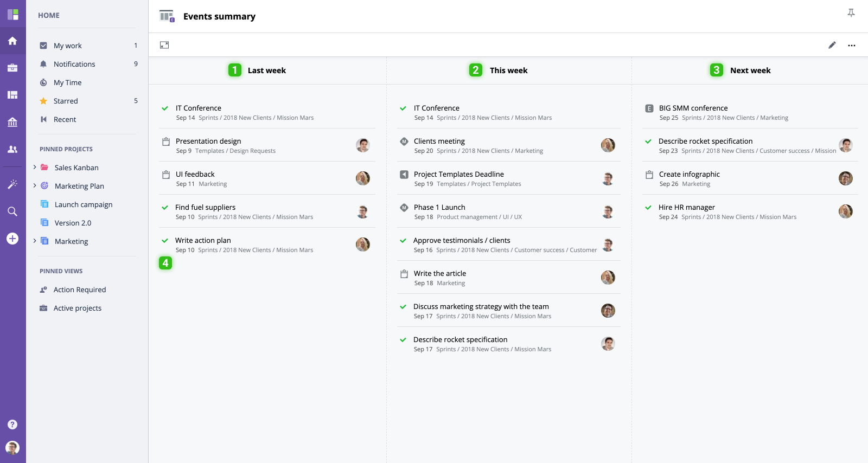868x463 pixels.
Task: Click the Write the article task icon
Action: tap(404, 274)
